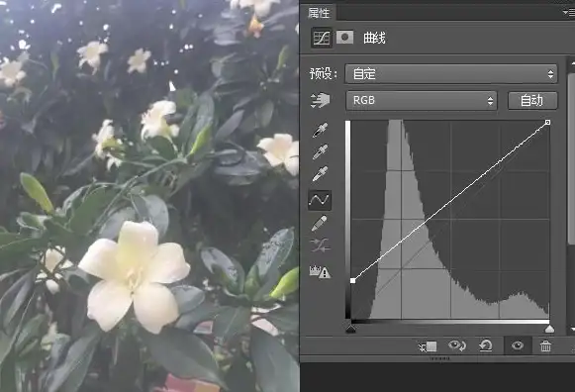Open the properties panel flyout menu
Image resolution: width=575 pixels, height=392 pixels.
click(x=568, y=13)
